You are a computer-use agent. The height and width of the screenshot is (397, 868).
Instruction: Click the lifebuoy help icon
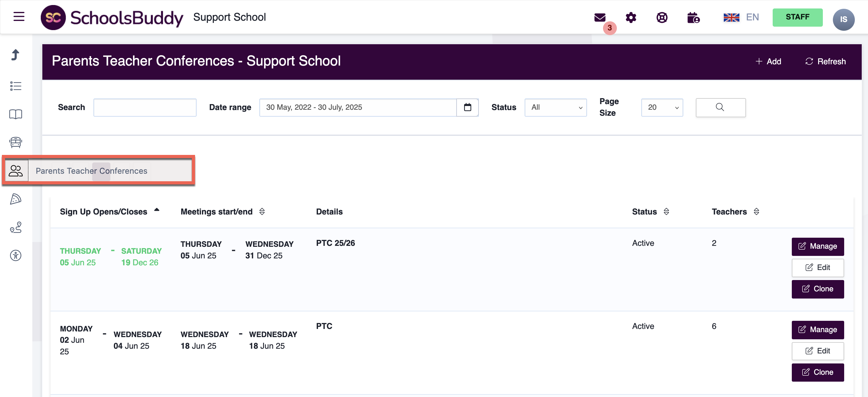662,17
